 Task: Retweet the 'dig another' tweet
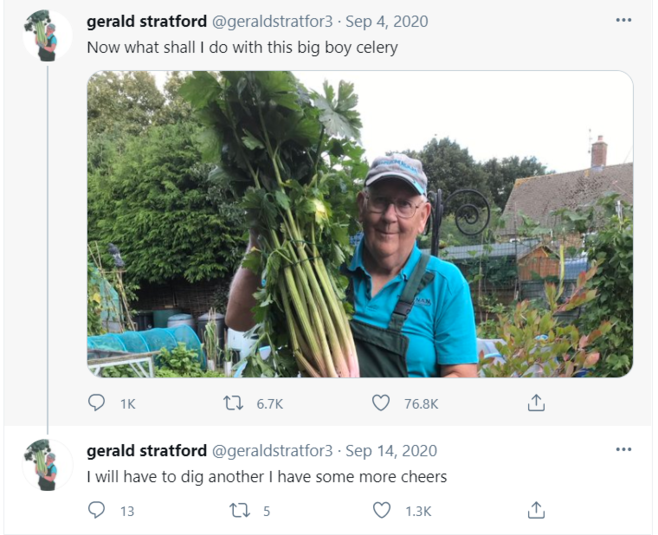point(239,511)
